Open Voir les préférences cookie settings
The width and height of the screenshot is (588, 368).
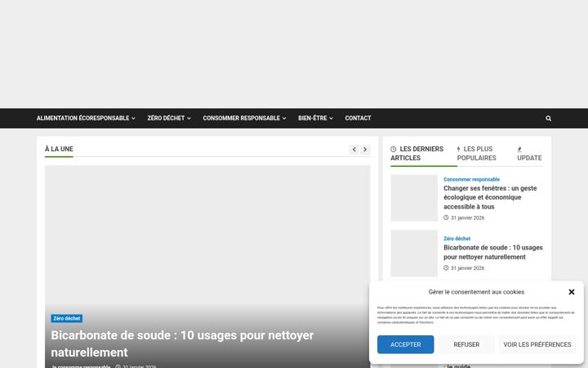(537, 344)
